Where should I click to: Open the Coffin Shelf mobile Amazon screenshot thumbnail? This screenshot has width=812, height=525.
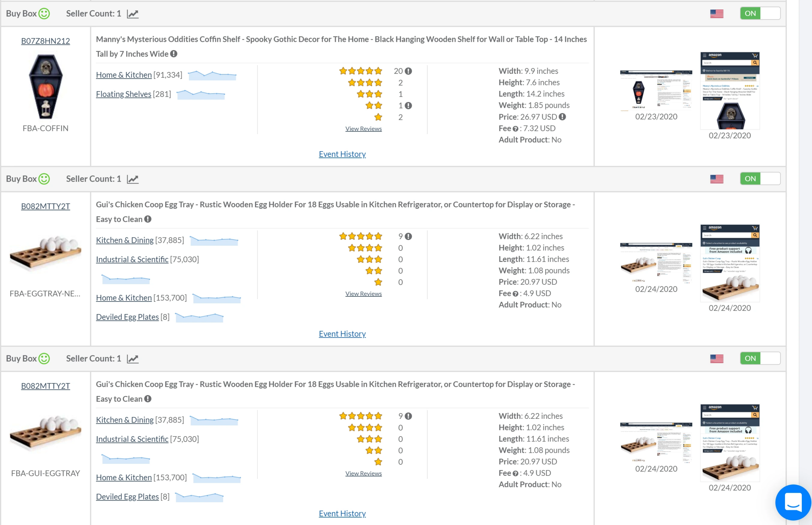click(x=730, y=91)
